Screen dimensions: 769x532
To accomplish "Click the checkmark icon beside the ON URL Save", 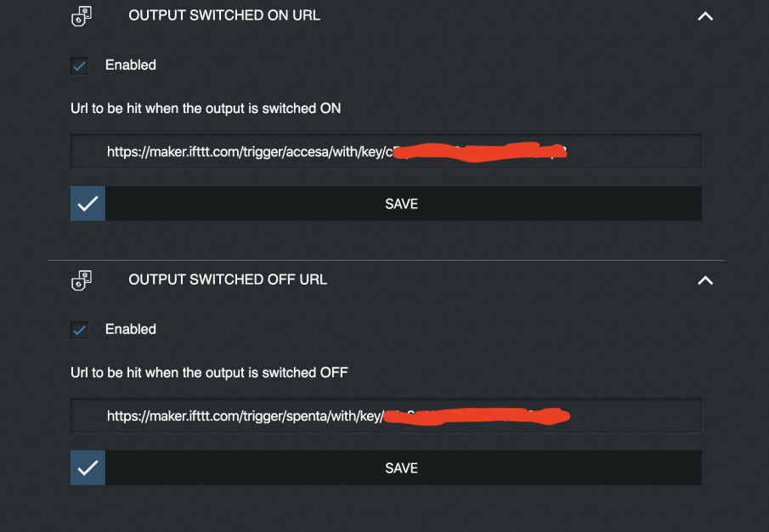I will [x=88, y=203].
